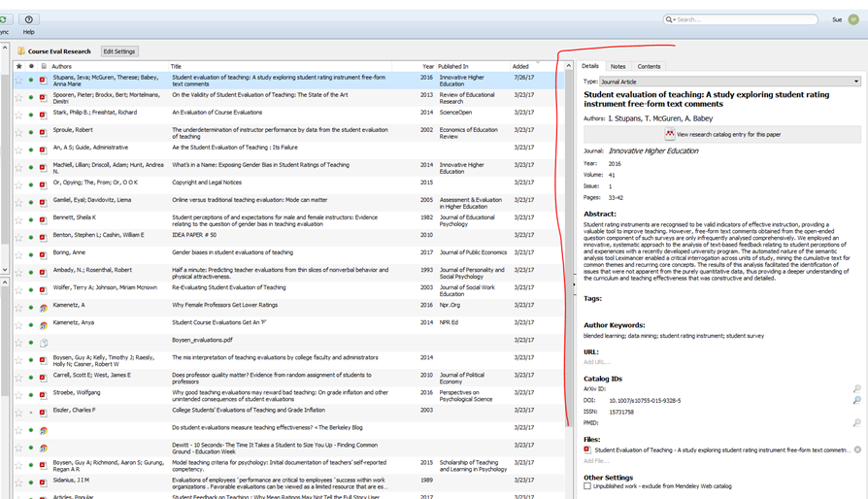Image resolution: width=868 pixels, height=499 pixels.
Task: Star the Stupans, Ieva paper
Action: click(18, 81)
